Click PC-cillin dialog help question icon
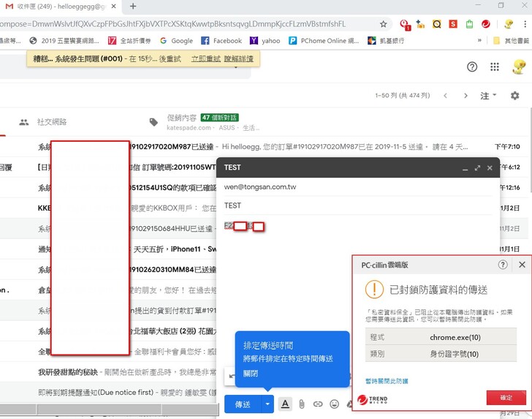 503,265
